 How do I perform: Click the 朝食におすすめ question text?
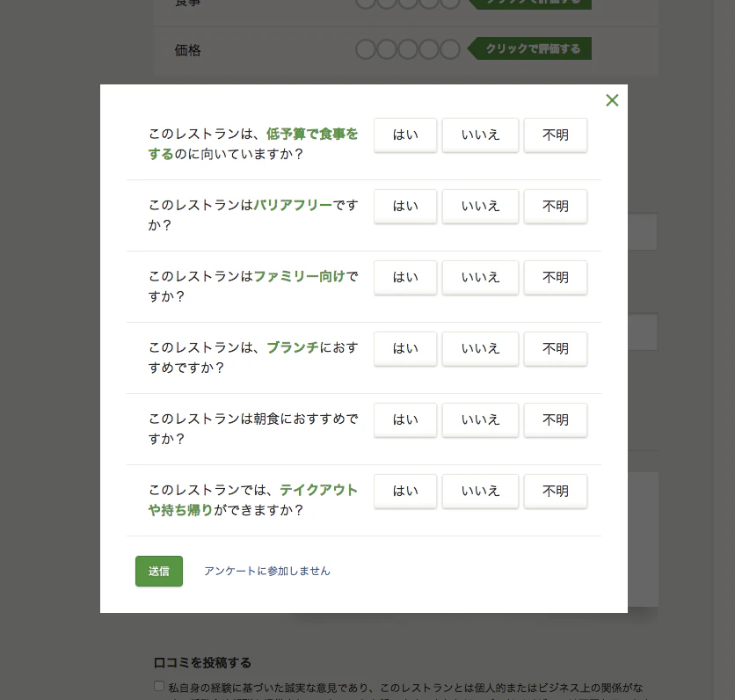253,428
